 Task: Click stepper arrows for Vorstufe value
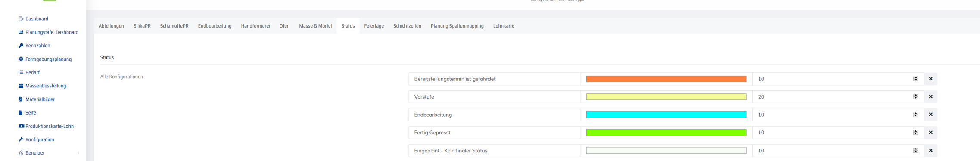pos(915,97)
